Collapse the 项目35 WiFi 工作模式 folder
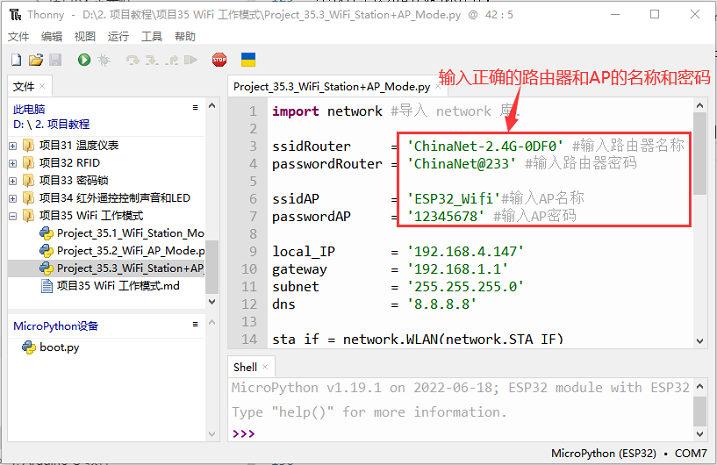This screenshot has height=465, width=717. click(x=13, y=215)
